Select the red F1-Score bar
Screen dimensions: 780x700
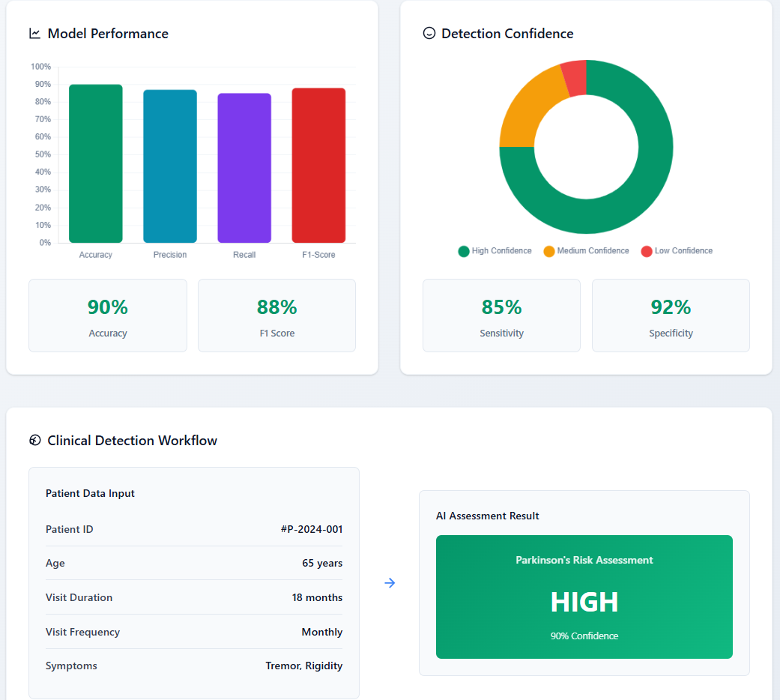click(318, 166)
